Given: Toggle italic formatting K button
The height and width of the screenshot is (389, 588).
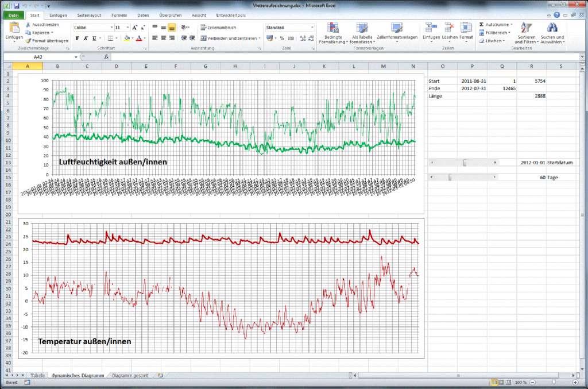Looking at the screenshot, I should pyautogui.click(x=86, y=38).
